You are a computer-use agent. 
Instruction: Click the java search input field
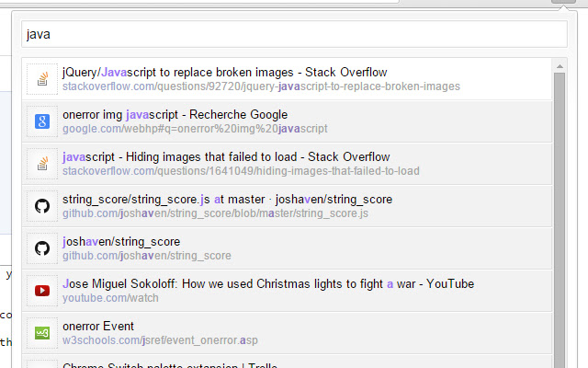pyautogui.click(x=294, y=34)
